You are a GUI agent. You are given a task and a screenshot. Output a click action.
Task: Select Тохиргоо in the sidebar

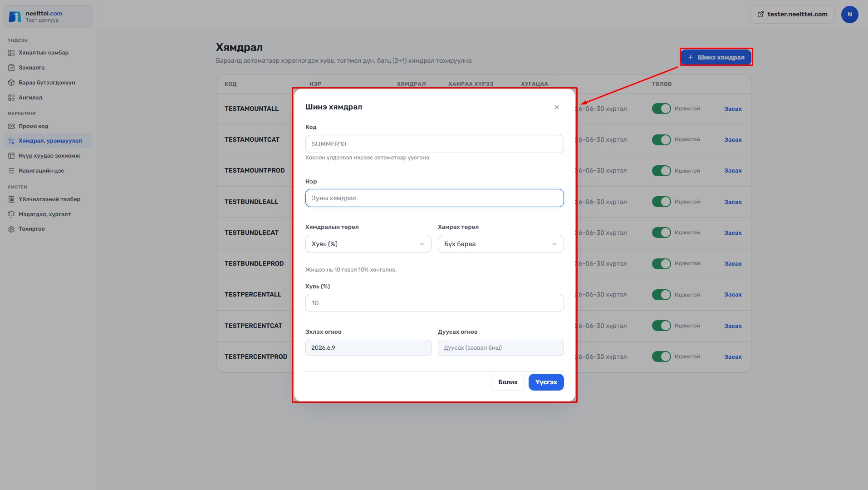48,229
